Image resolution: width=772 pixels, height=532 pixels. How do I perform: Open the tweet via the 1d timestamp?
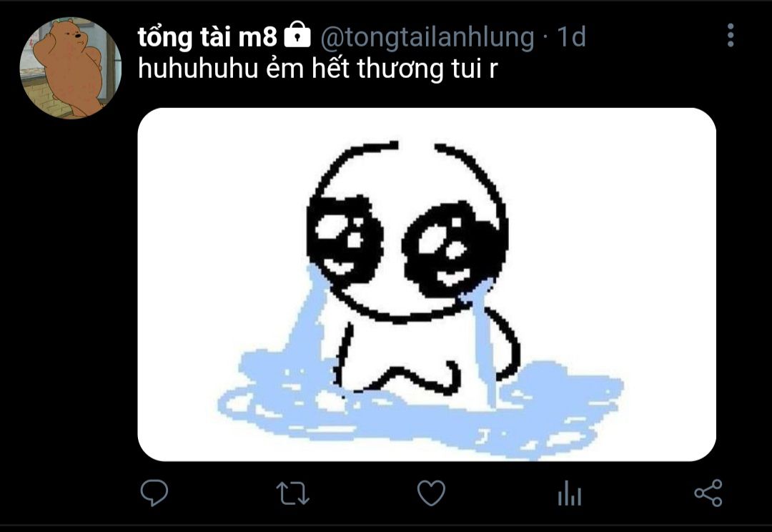(571, 36)
